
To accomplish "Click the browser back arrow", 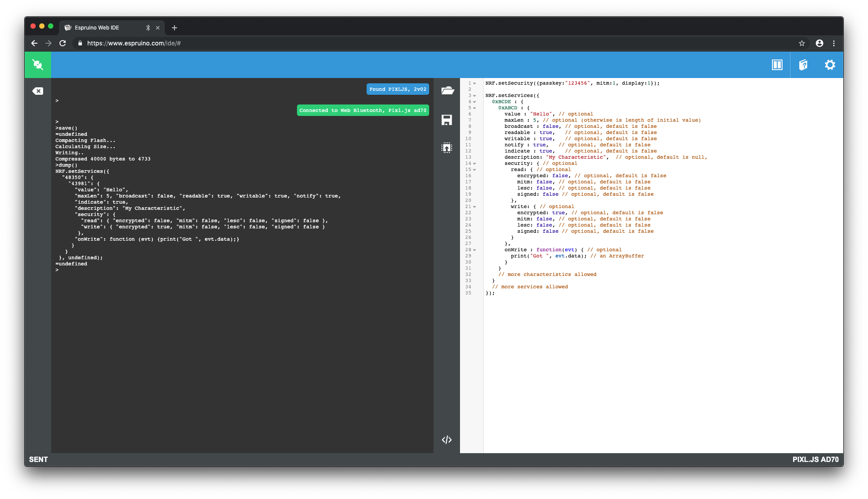I will (34, 43).
